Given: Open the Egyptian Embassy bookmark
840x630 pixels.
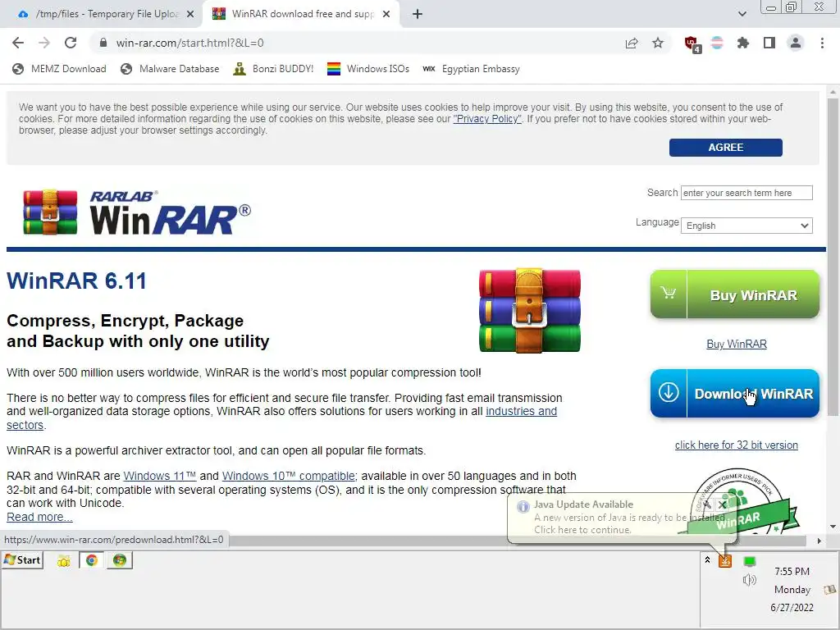Looking at the screenshot, I should click(472, 69).
